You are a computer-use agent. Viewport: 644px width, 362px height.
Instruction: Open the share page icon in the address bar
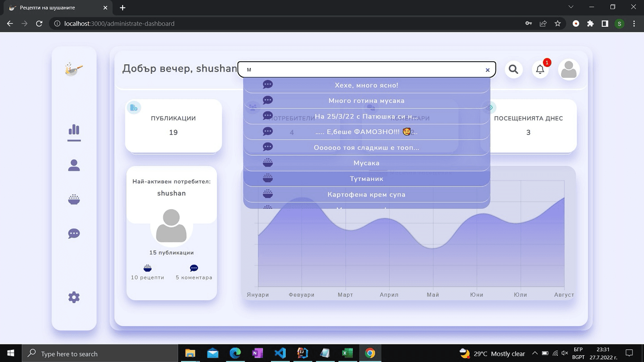pos(543,24)
